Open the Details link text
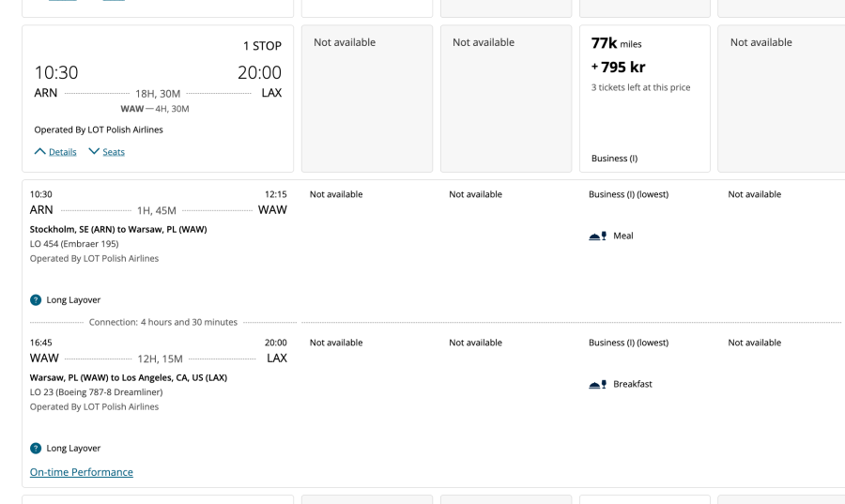 pyautogui.click(x=63, y=152)
